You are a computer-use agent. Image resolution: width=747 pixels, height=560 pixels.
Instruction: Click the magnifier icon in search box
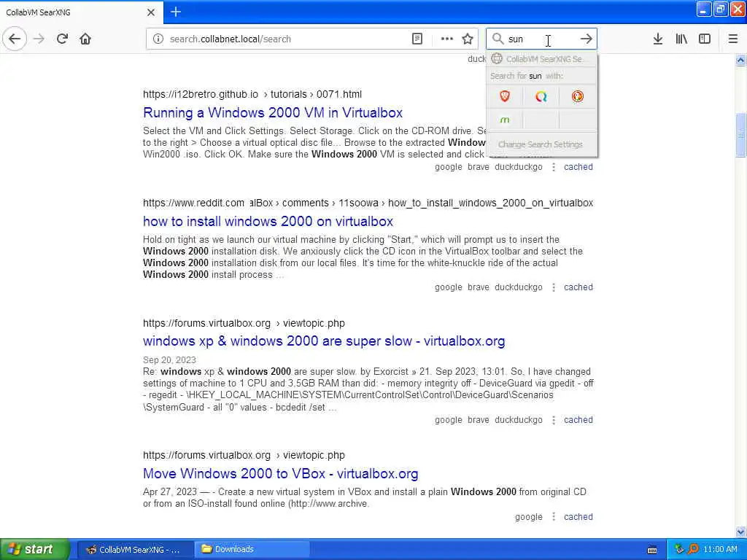click(498, 39)
